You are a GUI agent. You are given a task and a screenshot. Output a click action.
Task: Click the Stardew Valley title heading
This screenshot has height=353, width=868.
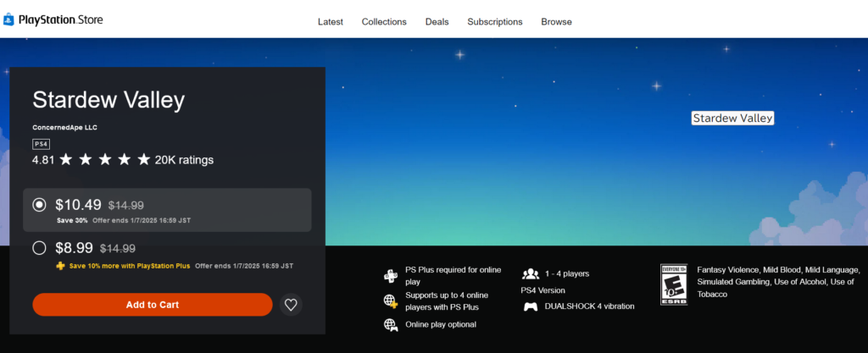(x=108, y=100)
